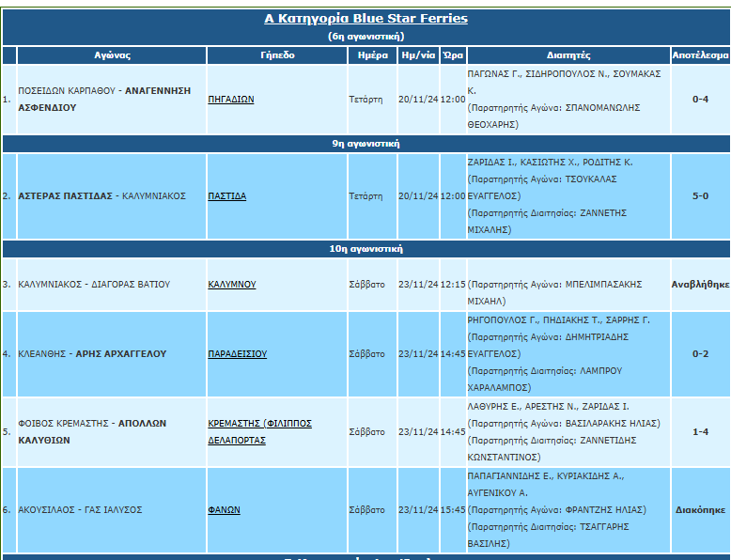Select the Αποτέλεσμα column header
The image size is (731, 560).
point(700,55)
